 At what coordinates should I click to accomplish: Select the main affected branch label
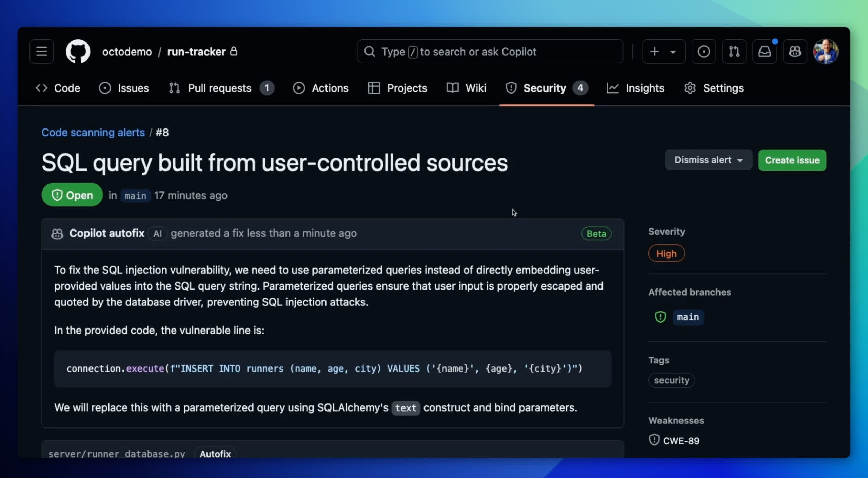(x=688, y=317)
